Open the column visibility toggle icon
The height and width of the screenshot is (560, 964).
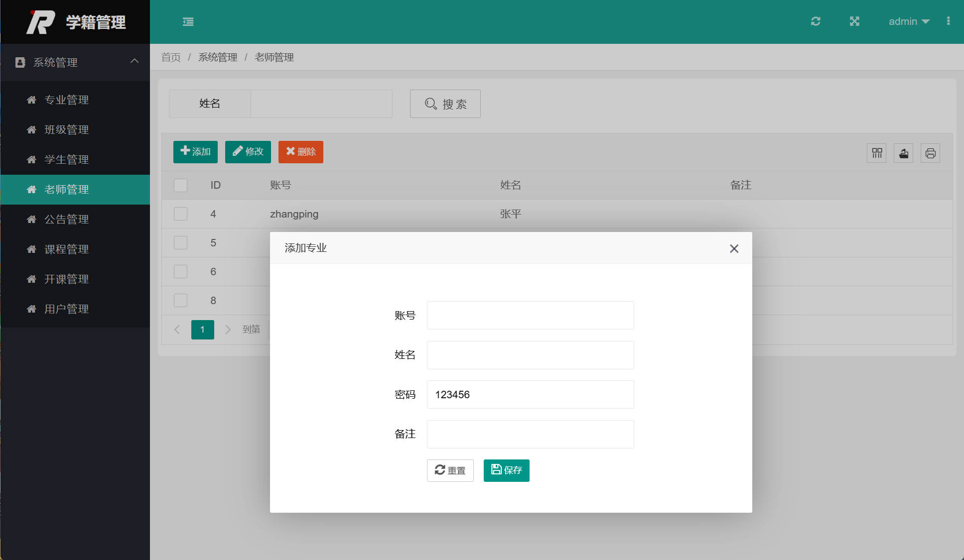pos(877,153)
